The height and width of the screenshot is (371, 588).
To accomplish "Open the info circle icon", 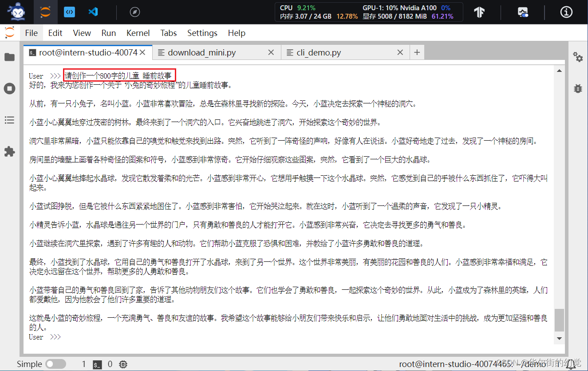I will [x=566, y=12].
